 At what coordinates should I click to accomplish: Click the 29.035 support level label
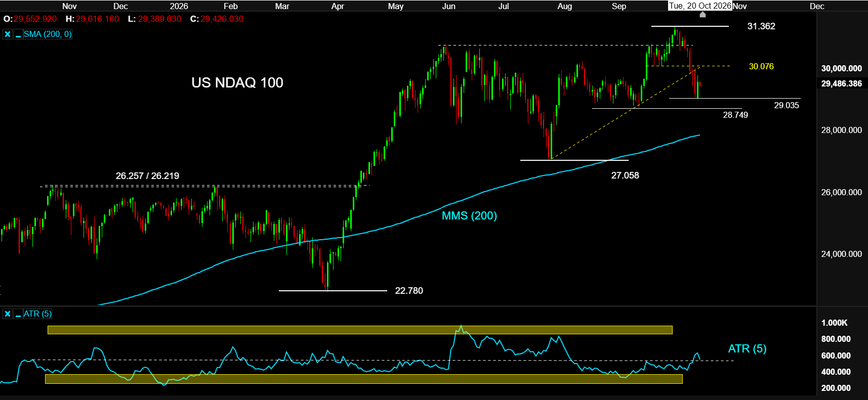click(x=787, y=106)
